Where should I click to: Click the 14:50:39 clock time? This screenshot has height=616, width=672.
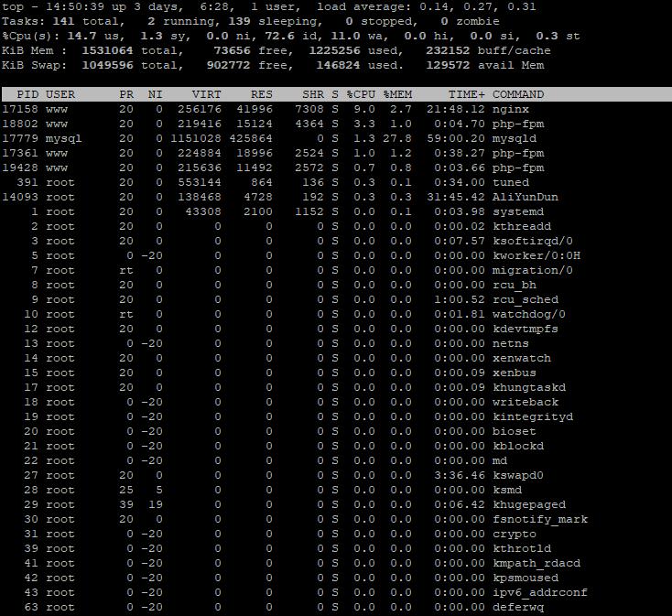pos(75,6)
